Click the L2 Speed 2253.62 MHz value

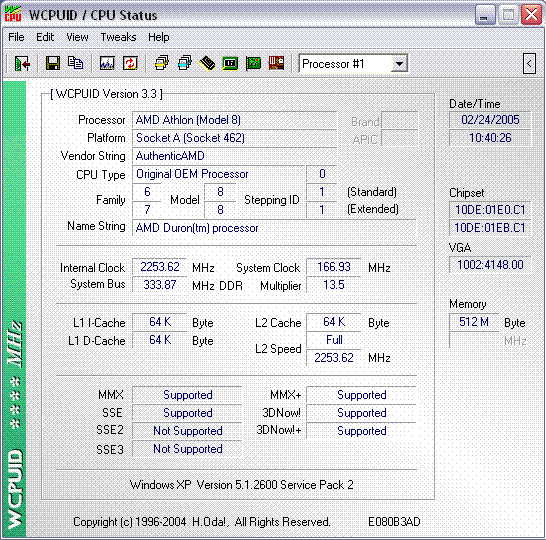coord(334,358)
